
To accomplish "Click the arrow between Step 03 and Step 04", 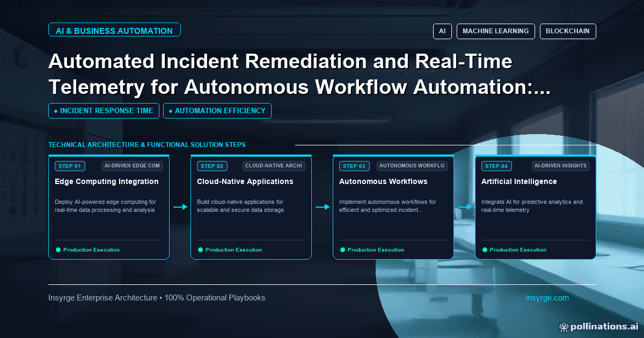I will [465, 207].
